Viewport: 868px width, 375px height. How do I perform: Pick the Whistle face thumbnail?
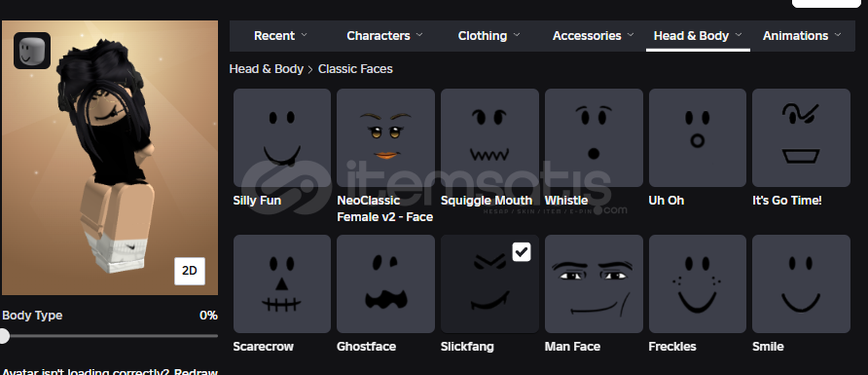click(x=594, y=138)
